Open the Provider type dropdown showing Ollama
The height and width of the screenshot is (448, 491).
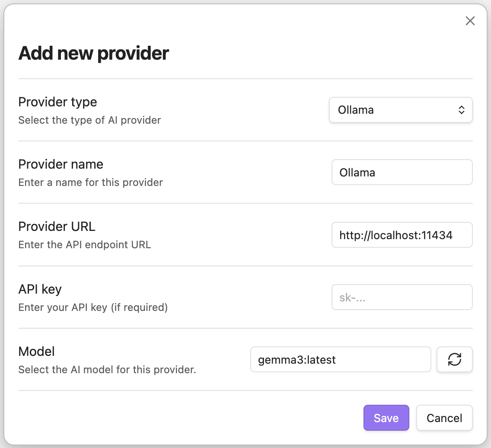point(400,110)
